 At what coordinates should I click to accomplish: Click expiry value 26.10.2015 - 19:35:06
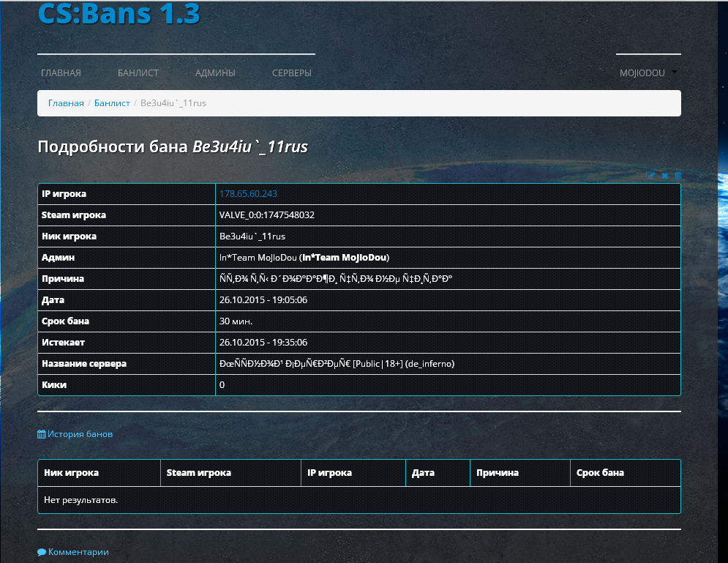point(263,343)
